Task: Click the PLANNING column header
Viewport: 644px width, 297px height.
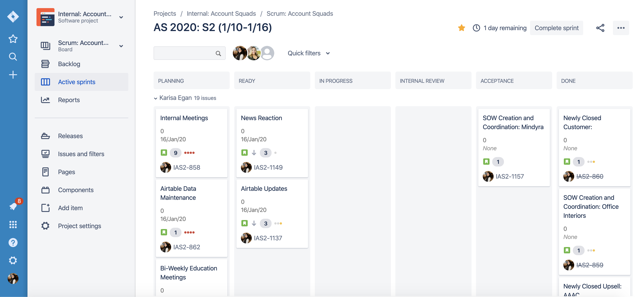Action: pyautogui.click(x=191, y=81)
